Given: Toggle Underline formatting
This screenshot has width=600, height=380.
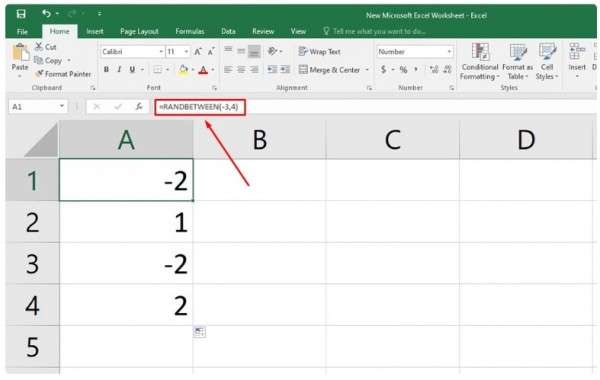Looking at the screenshot, I should [132, 70].
